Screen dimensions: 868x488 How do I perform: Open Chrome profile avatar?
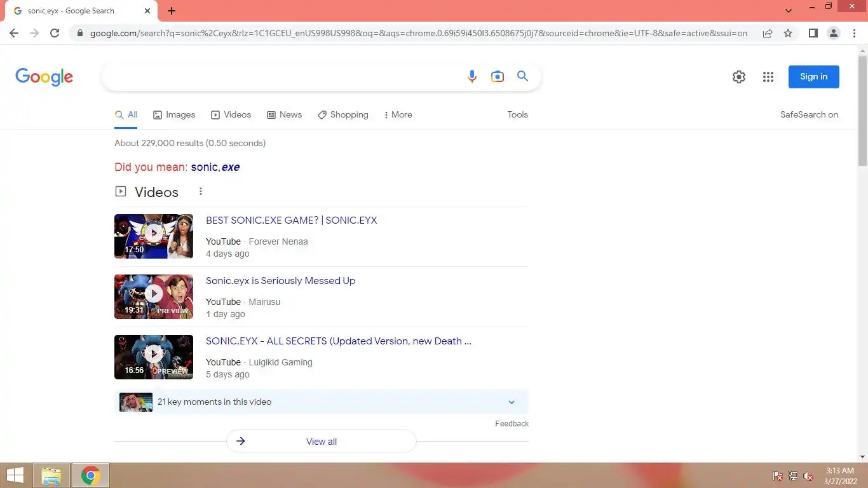click(x=834, y=33)
